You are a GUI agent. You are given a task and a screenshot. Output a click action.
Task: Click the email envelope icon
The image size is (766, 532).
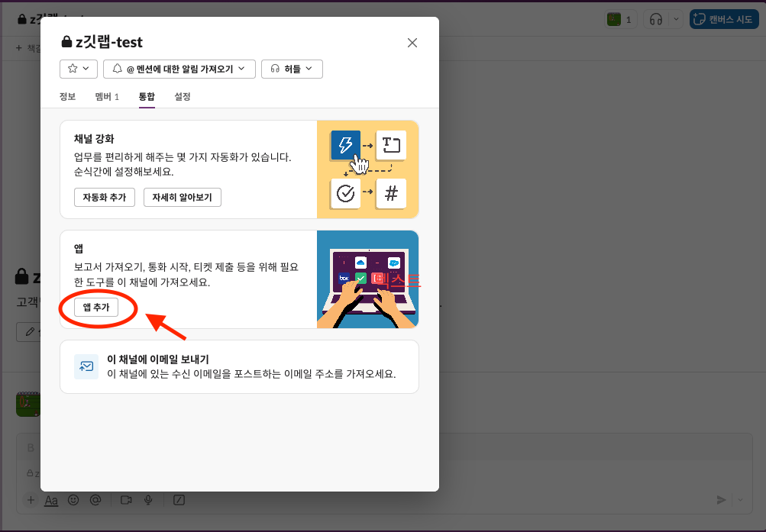click(86, 366)
